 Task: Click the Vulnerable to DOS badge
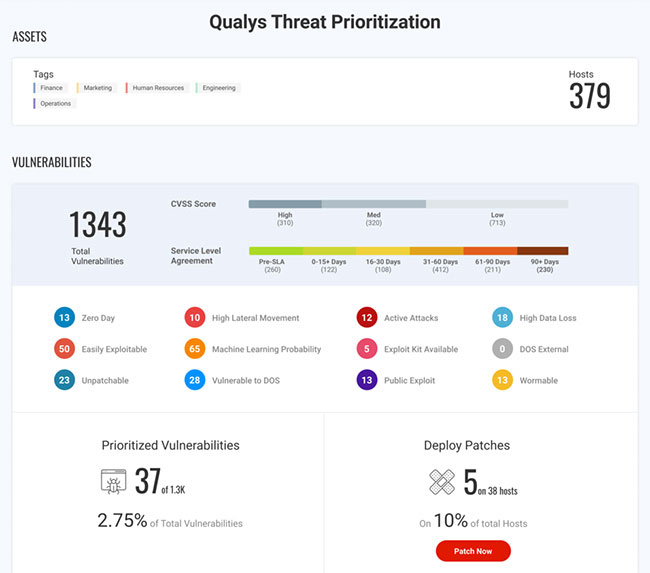[195, 380]
